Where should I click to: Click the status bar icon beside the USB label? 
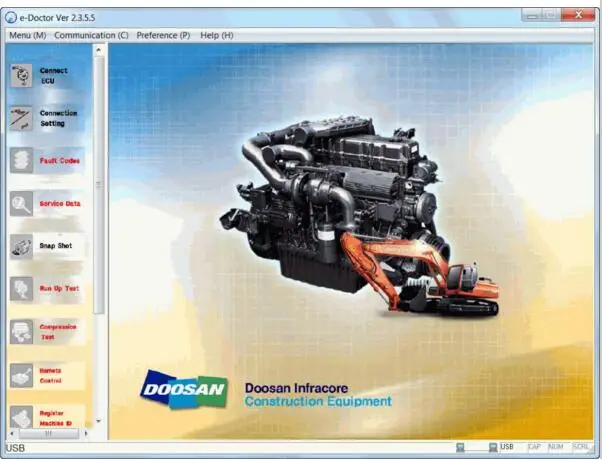pos(493,447)
